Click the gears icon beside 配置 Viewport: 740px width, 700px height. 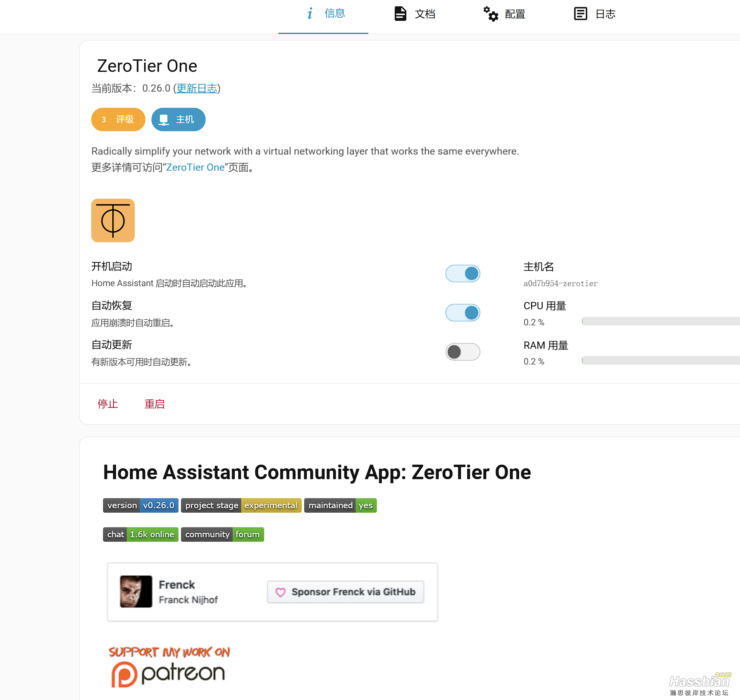click(491, 14)
